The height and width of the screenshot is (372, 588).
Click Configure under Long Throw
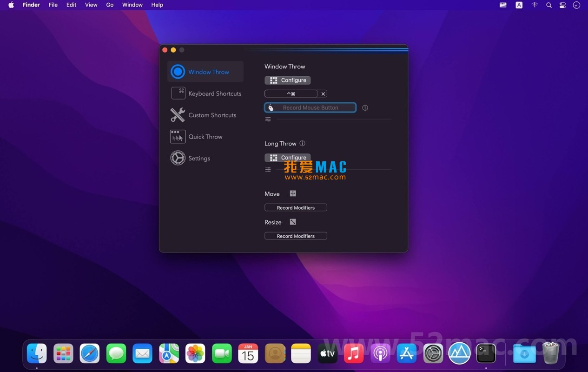pos(287,157)
